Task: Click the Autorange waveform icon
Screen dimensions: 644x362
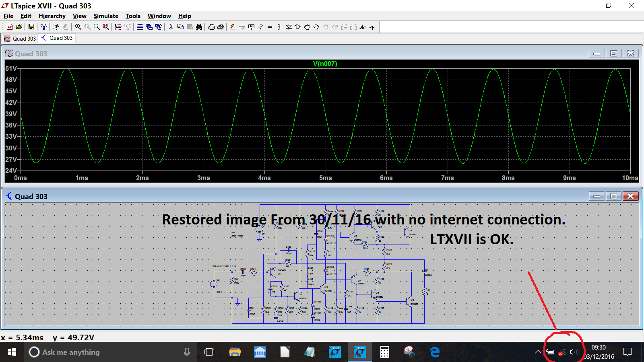Action: point(118,27)
